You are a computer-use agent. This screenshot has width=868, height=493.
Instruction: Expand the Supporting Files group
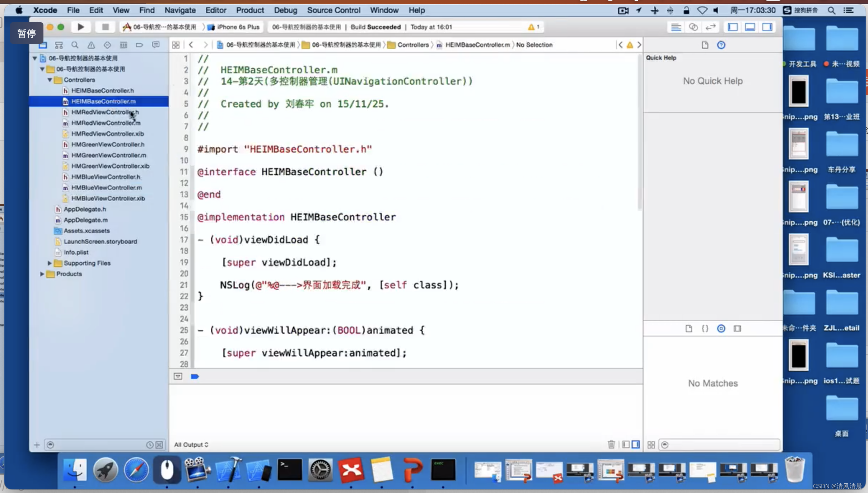click(50, 263)
